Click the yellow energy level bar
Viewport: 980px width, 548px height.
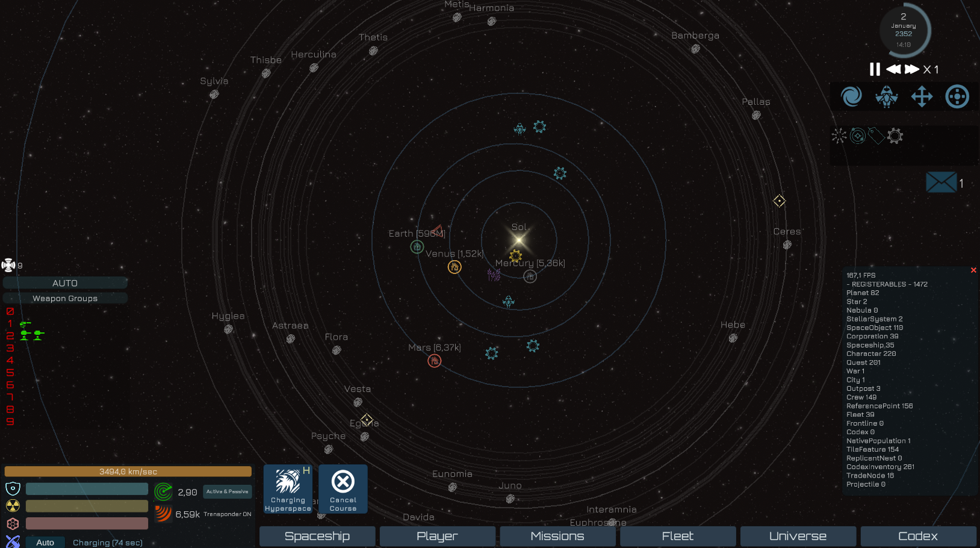[87, 506]
